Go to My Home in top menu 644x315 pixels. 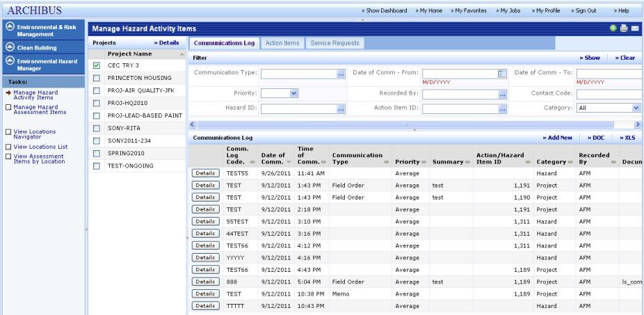[429, 10]
